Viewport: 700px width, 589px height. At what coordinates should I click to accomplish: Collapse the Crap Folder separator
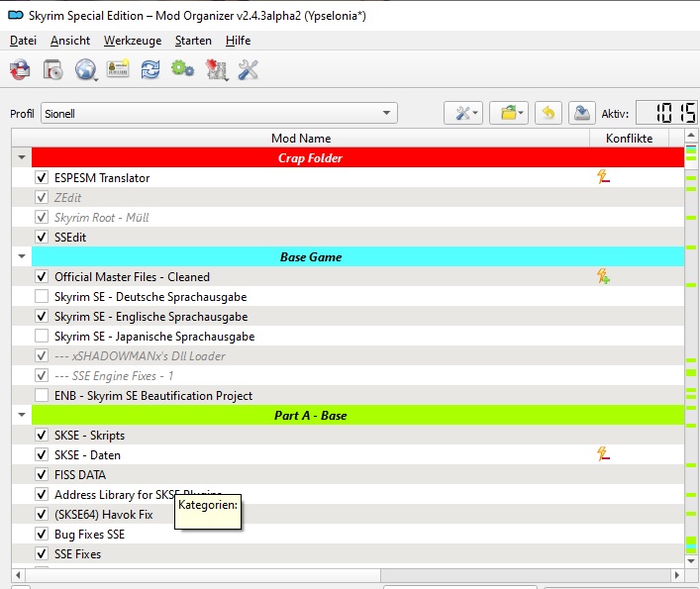coord(21,158)
